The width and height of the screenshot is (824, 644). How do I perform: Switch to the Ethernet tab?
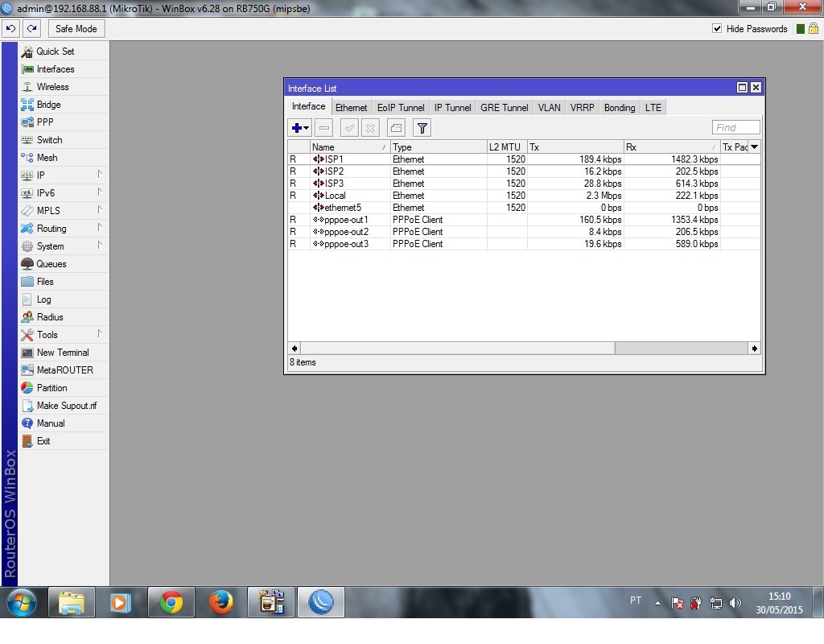click(351, 108)
